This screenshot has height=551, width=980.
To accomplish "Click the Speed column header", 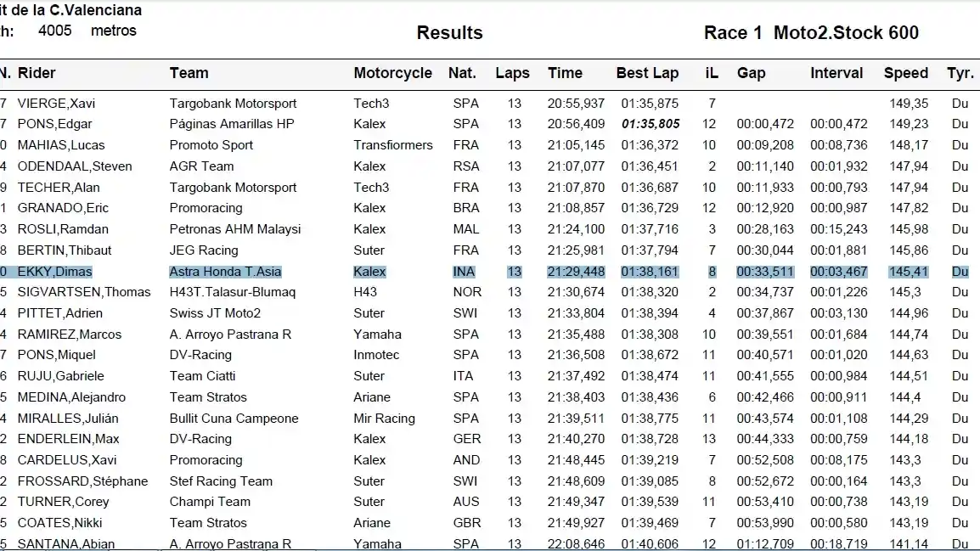I will (x=905, y=73).
